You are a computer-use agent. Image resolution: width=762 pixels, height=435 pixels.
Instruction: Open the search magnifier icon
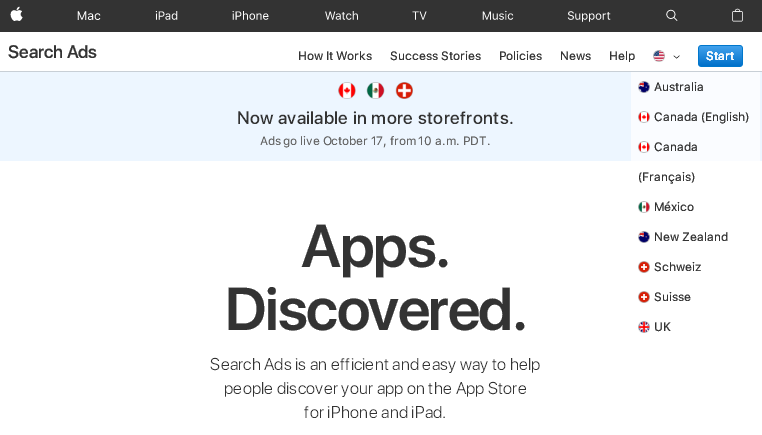click(672, 15)
